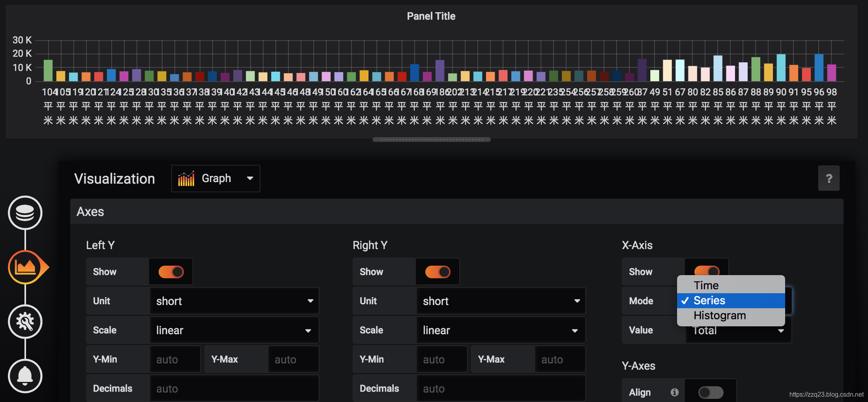Screen dimensions: 868x402
Task: Click the cyan bar for series 90
Action: pos(781,68)
